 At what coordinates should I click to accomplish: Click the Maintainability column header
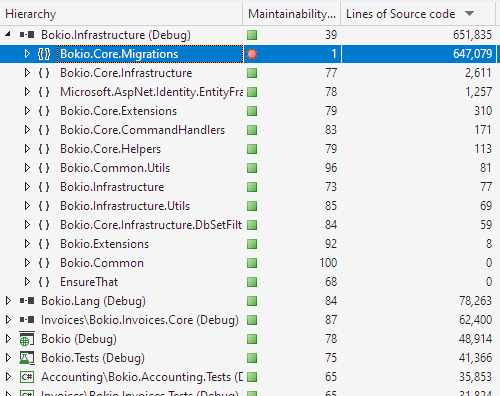click(292, 14)
